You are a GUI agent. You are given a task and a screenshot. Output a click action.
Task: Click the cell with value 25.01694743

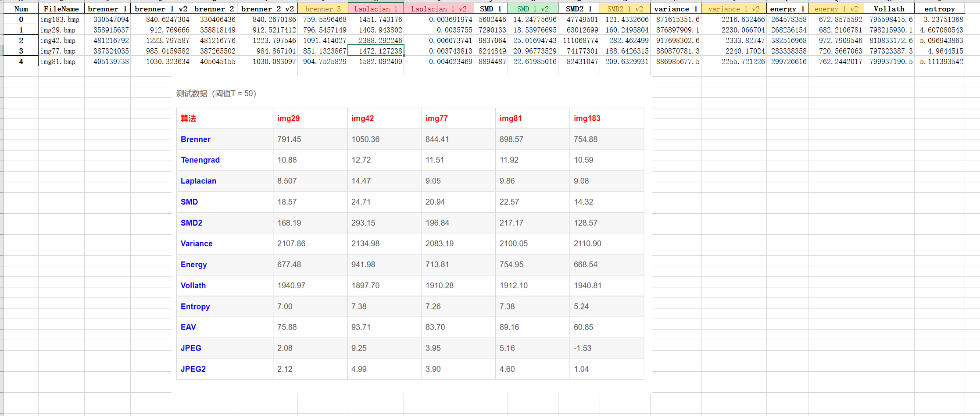pyautogui.click(x=533, y=40)
